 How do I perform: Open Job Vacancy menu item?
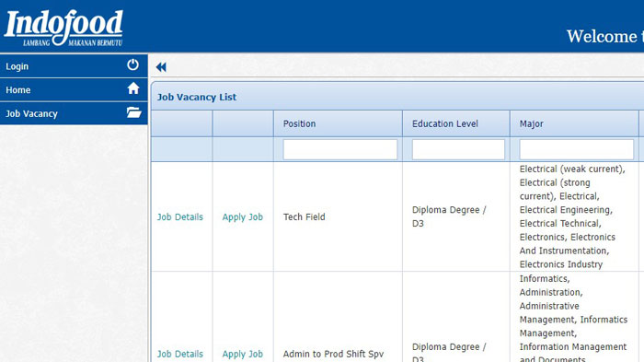coord(74,113)
